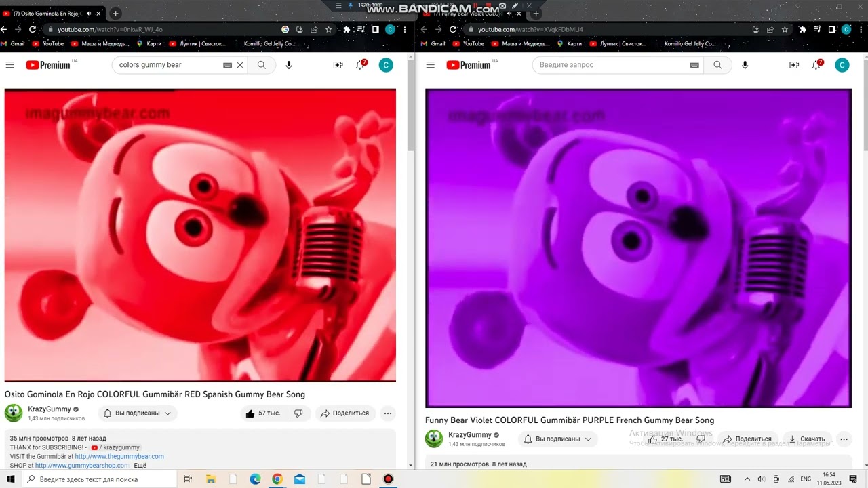868x488 pixels.
Task: Open Windows Start menu
Action: pos(11,479)
